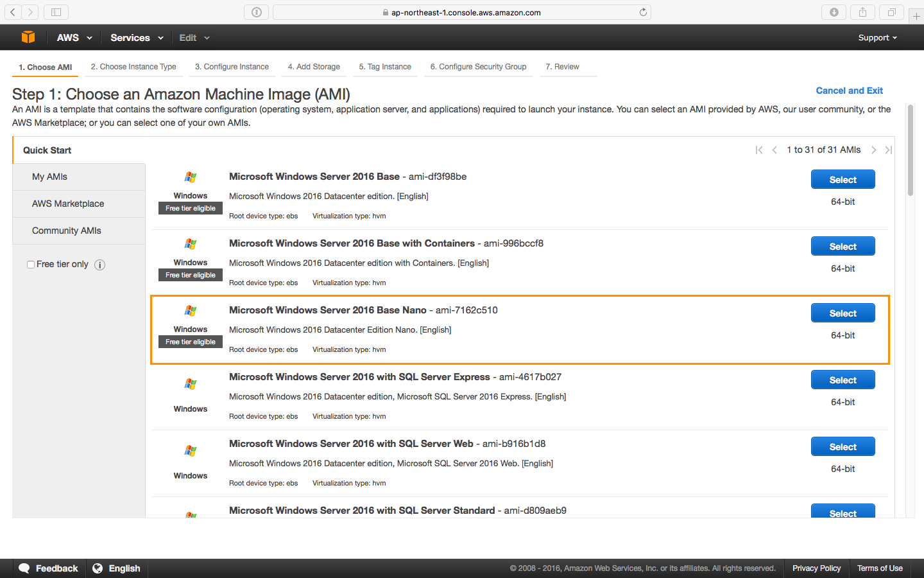This screenshot has width=924, height=578.
Task: Click the info icon beside Free tier only
Action: point(99,265)
